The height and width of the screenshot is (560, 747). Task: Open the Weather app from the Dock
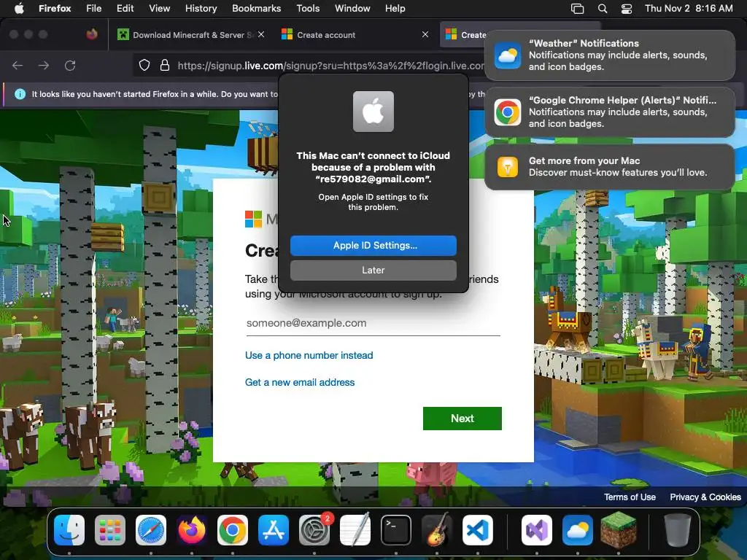pos(578,530)
